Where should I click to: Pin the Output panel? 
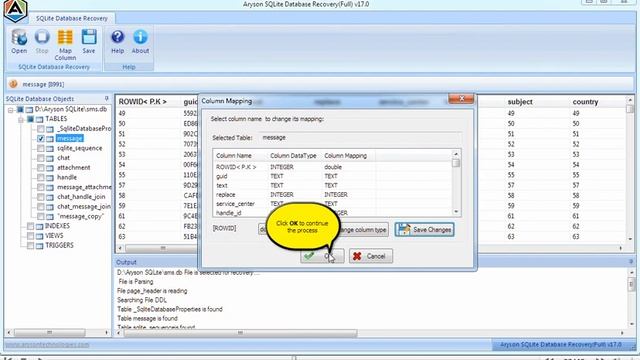631,262
